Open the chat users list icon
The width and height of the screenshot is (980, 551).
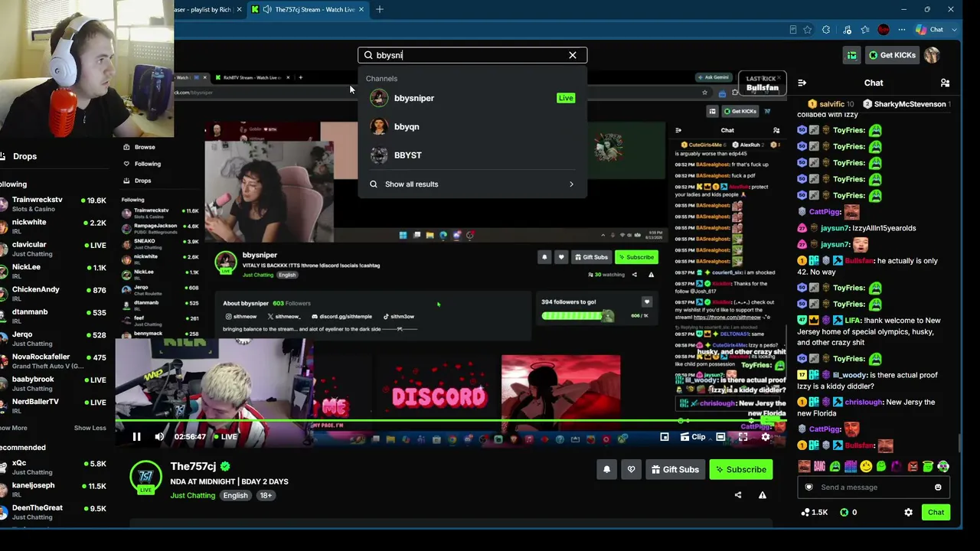tap(945, 83)
